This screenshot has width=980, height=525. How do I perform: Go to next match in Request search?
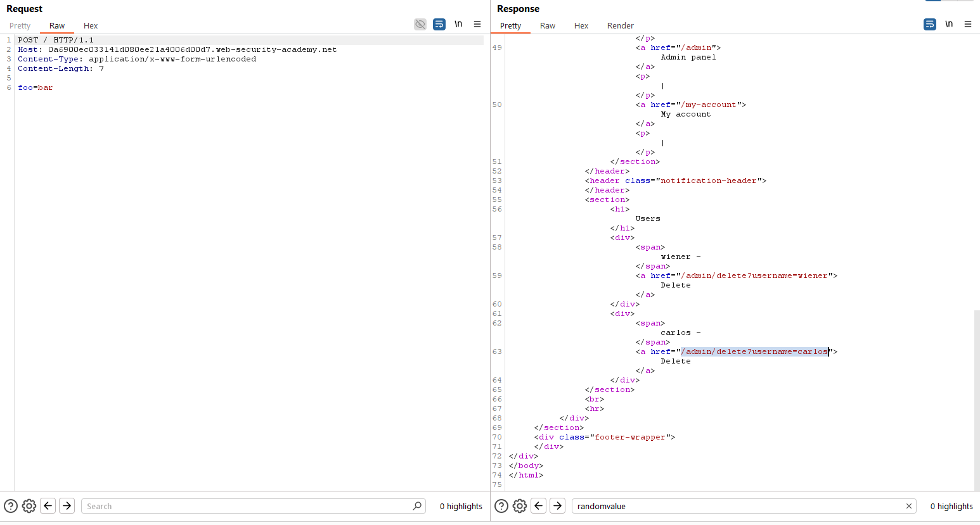tap(67, 505)
